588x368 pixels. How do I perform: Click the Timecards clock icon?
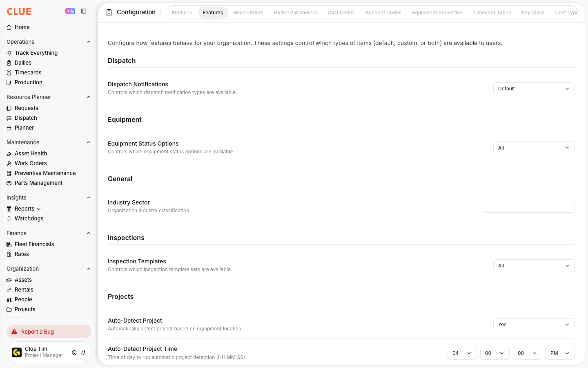(x=9, y=73)
